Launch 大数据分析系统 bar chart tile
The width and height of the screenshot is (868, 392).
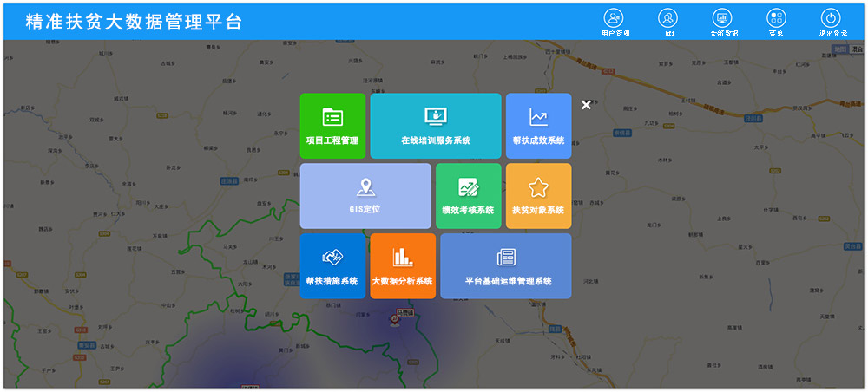pyautogui.click(x=402, y=266)
